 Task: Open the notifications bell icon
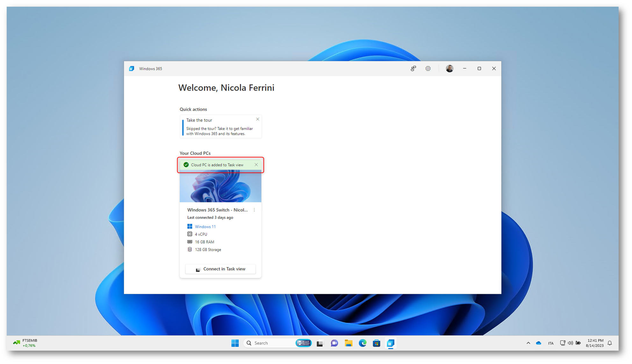point(610,343)
